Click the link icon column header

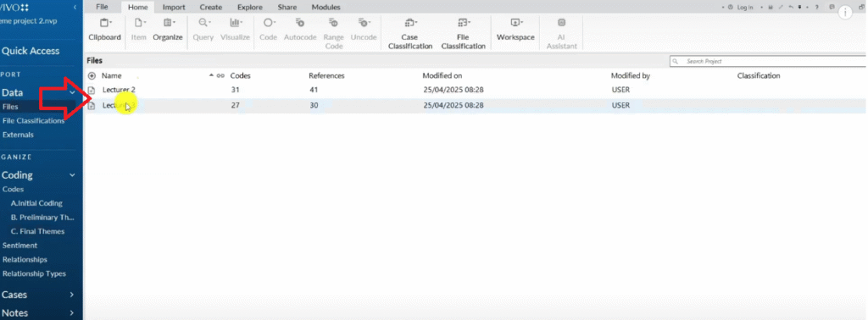[x=220, y=75]
